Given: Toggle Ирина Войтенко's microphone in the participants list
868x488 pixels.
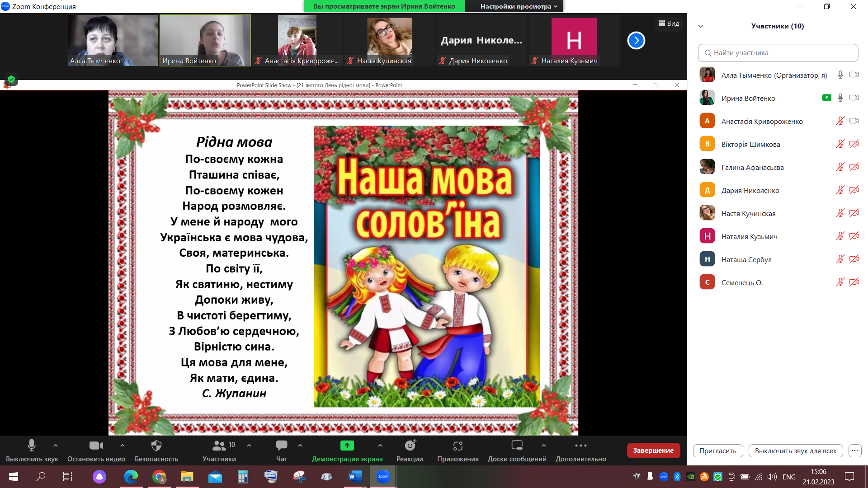Looking at the screenshot, I should click(x=840, y=98).
